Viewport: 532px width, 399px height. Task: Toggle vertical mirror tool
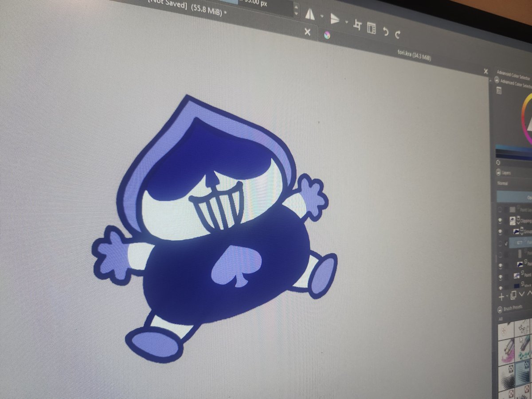point(335,18)
